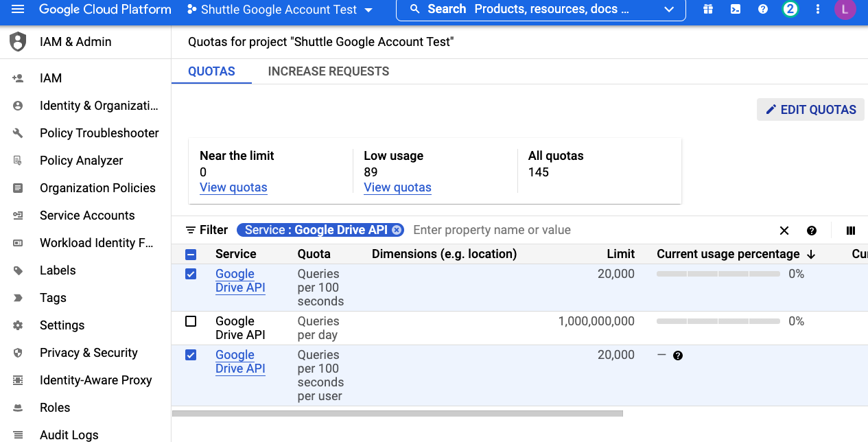Click the Google Cloud Platform logo text
Image resolution: width=868 pixels, height=442 pixels.
[x=105, y=10]
